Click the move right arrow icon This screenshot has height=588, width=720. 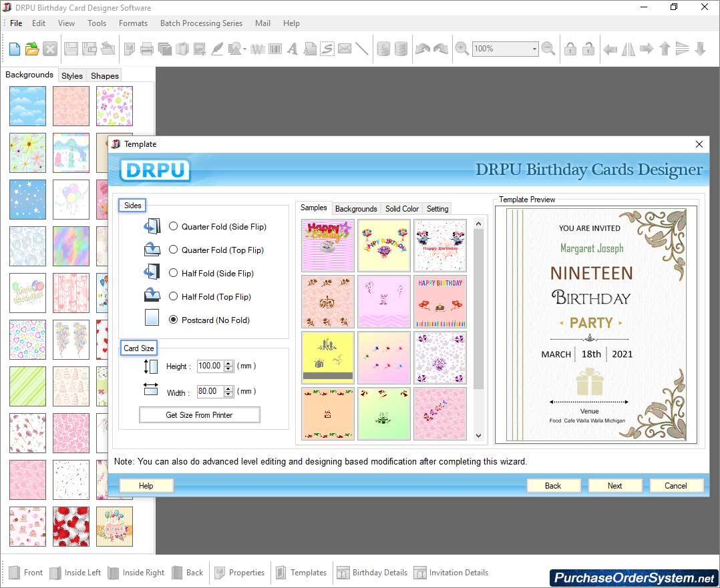(647, 49)
